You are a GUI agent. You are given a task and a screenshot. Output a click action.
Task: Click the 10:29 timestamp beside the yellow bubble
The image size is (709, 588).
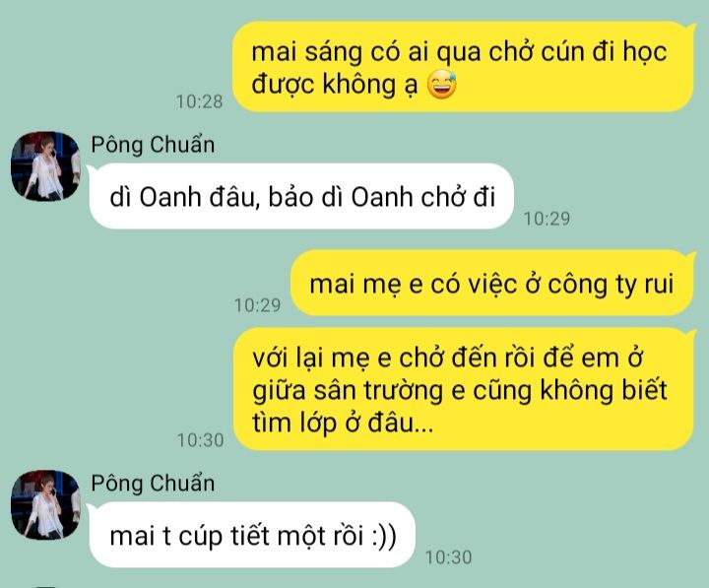click(x=257, y=305)
